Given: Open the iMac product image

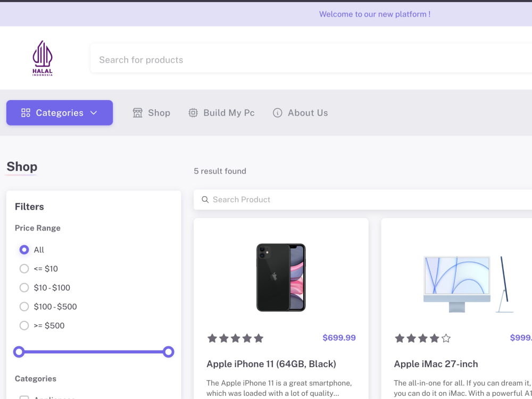Looking at the screenshot, I should (x=468, y=284).
